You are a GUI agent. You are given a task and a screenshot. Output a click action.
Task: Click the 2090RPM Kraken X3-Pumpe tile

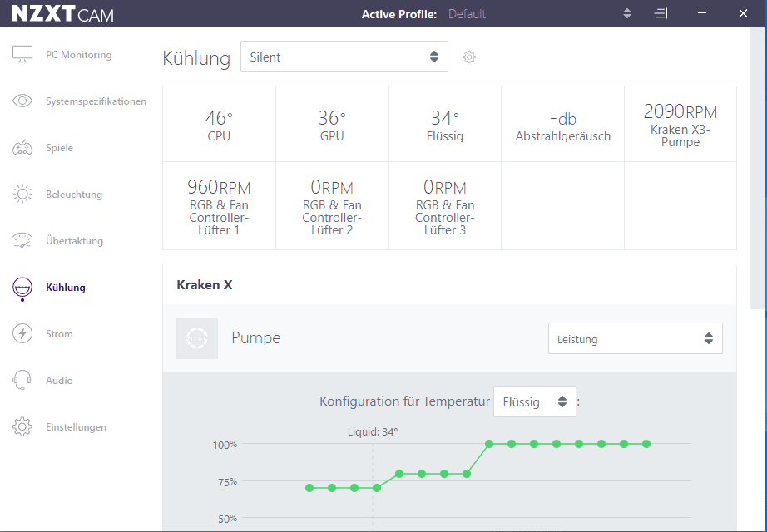click(x=680, y=124)
